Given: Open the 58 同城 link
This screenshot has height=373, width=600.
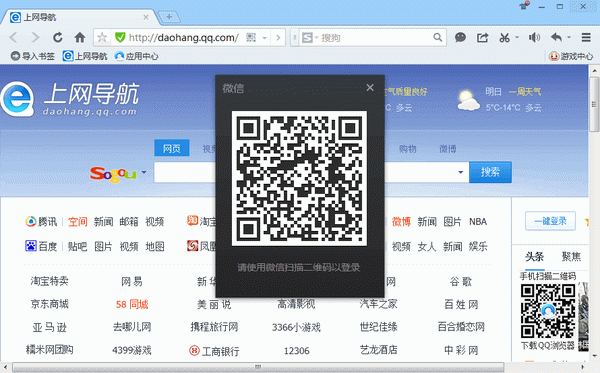Looking at the screenshot, I should pyautogui.click(x=132, y=305).
